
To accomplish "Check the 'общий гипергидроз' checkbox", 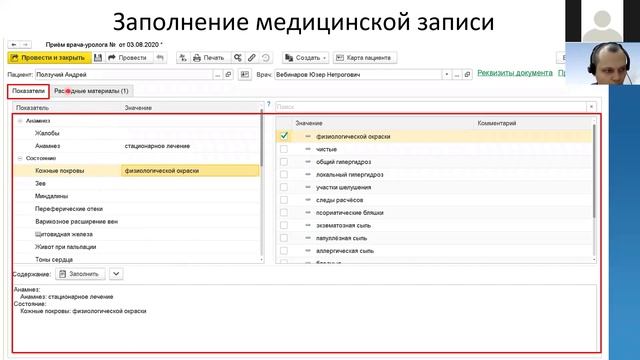I will pos(284,162).
